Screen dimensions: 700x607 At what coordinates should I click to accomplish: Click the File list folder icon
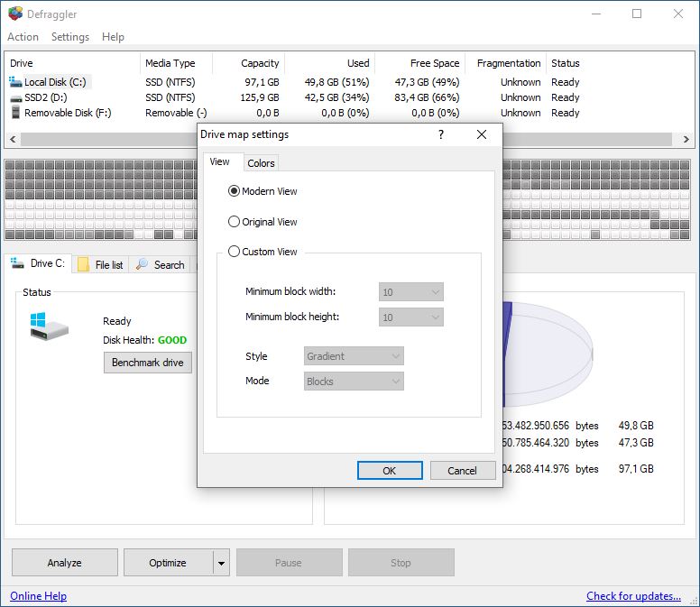83,264
